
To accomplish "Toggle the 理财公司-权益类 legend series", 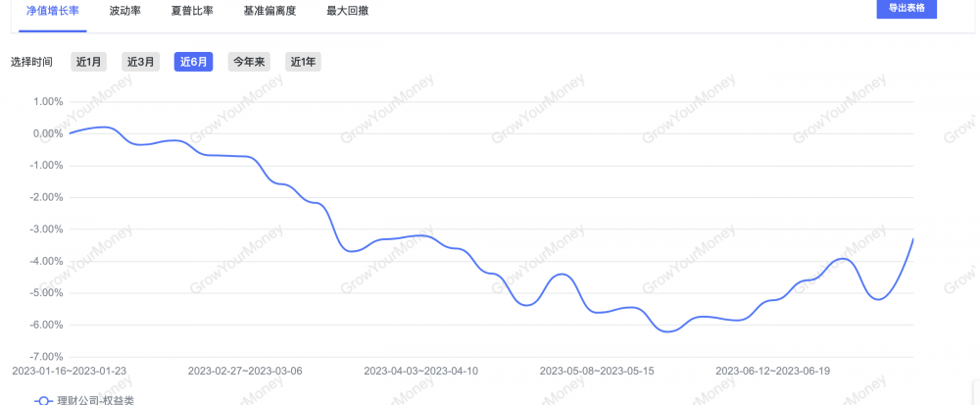I will pos(83,400).
